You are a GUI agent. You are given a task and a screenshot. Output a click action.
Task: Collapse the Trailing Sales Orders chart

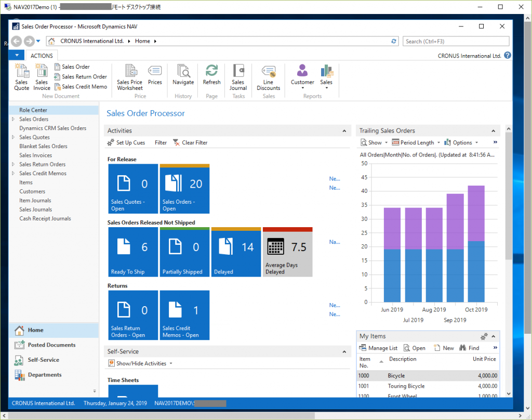494,130
